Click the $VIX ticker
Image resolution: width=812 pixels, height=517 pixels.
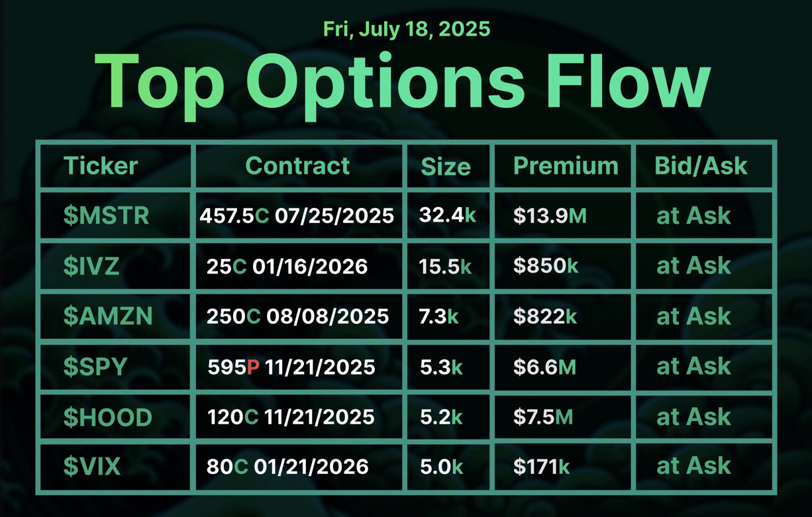coord(92,467)
